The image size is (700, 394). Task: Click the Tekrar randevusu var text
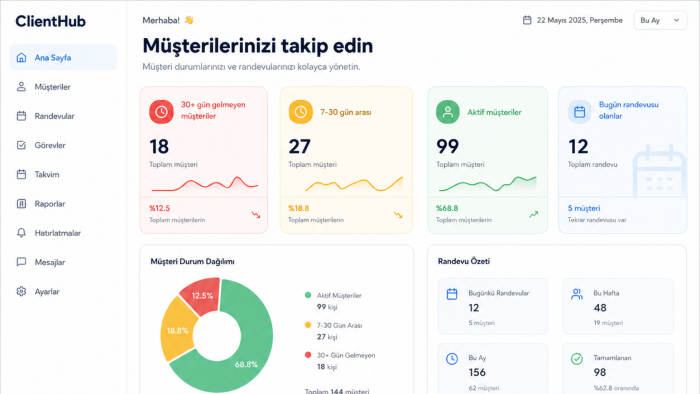tap(597, 220)
